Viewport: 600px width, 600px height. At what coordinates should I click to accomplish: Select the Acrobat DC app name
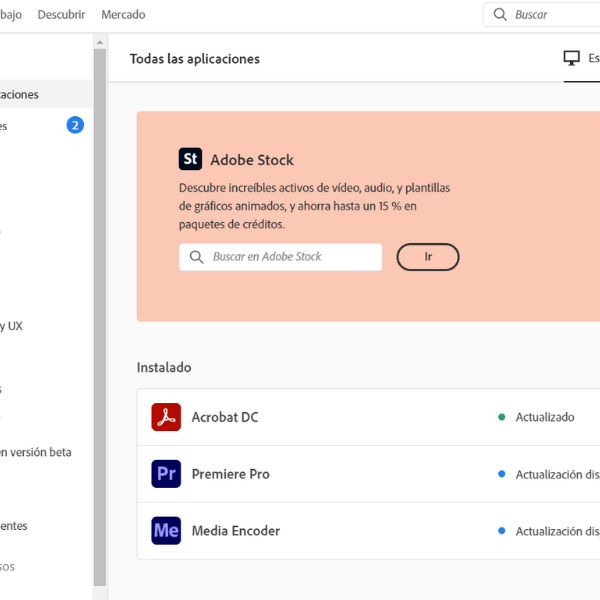tap(225, 417)
